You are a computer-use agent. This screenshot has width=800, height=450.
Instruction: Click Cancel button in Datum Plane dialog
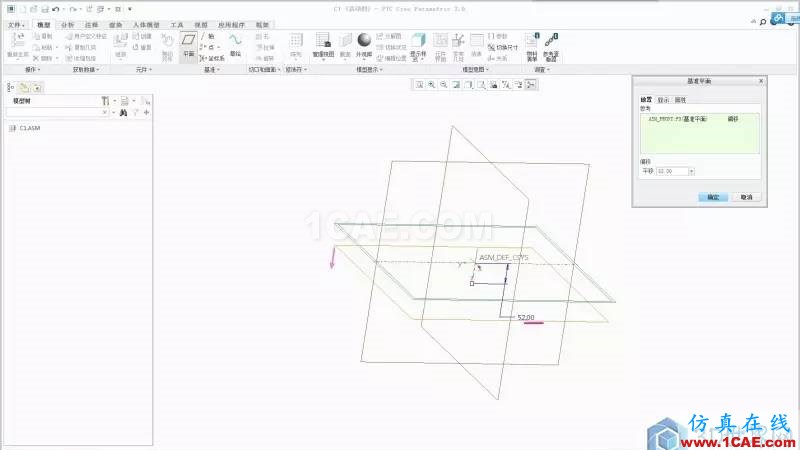point(746,197)
